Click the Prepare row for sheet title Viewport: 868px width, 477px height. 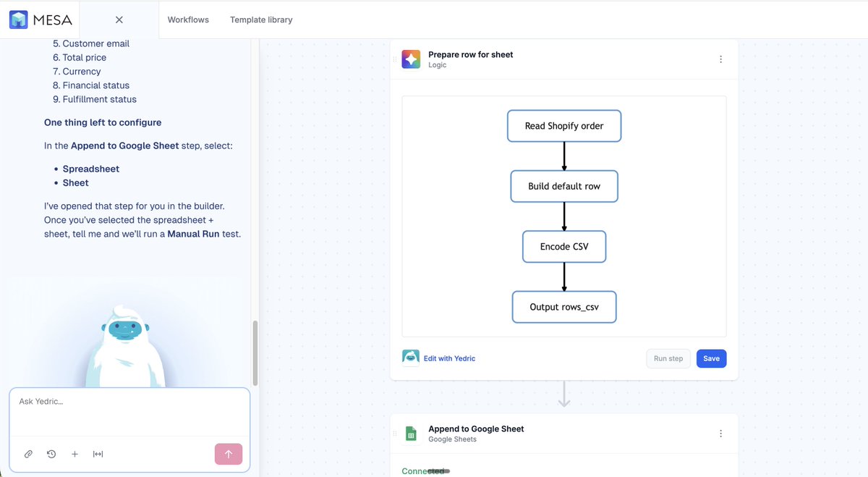tap(471, 54)
